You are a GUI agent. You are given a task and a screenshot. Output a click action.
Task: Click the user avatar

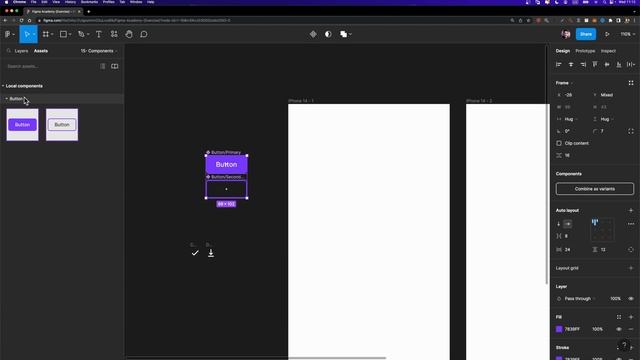click(566, 34)
